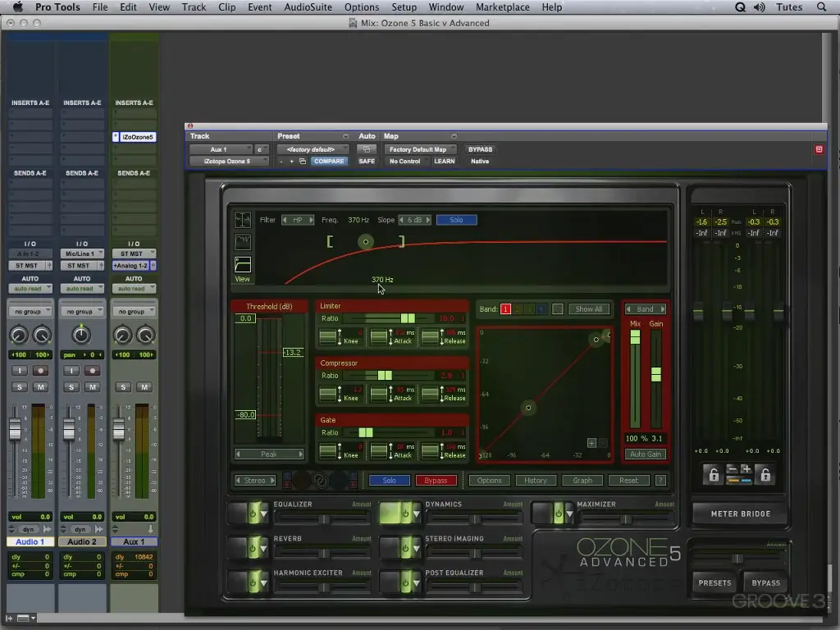Open the Clip menu
The height and width of the screenshot is (630, 840).
pos(226,7)
